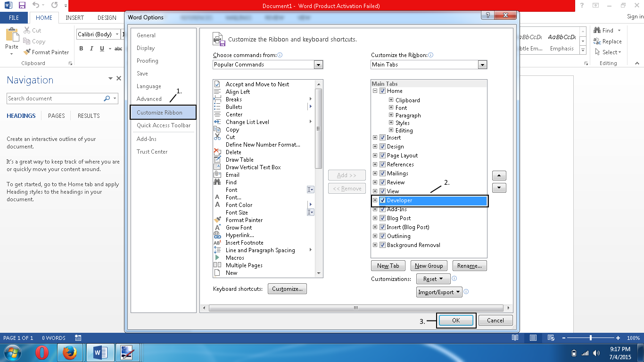
Task: Toggle the Mailings checkbox
Action: point(383,173)
